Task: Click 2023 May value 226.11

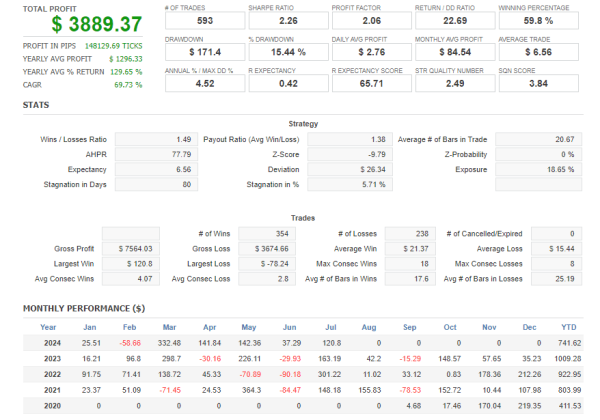Action: coord(249,359)
